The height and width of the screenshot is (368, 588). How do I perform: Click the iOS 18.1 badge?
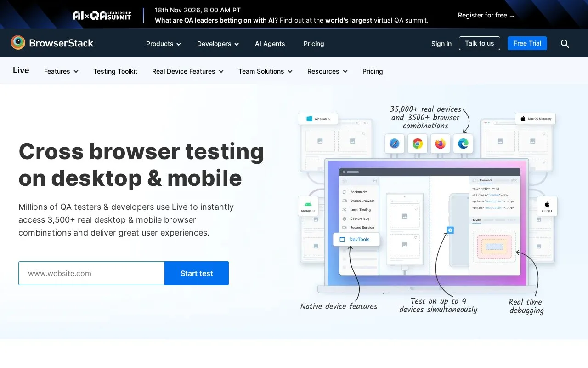(x=547, y=206)
